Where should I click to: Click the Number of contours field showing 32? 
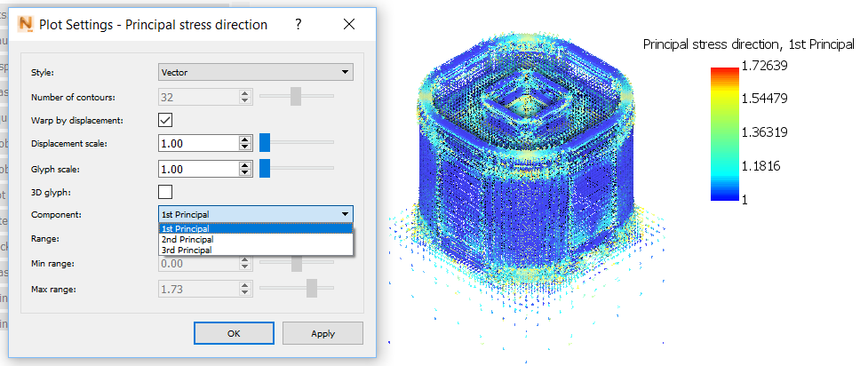pyautogui.click(x=198, y=97)
